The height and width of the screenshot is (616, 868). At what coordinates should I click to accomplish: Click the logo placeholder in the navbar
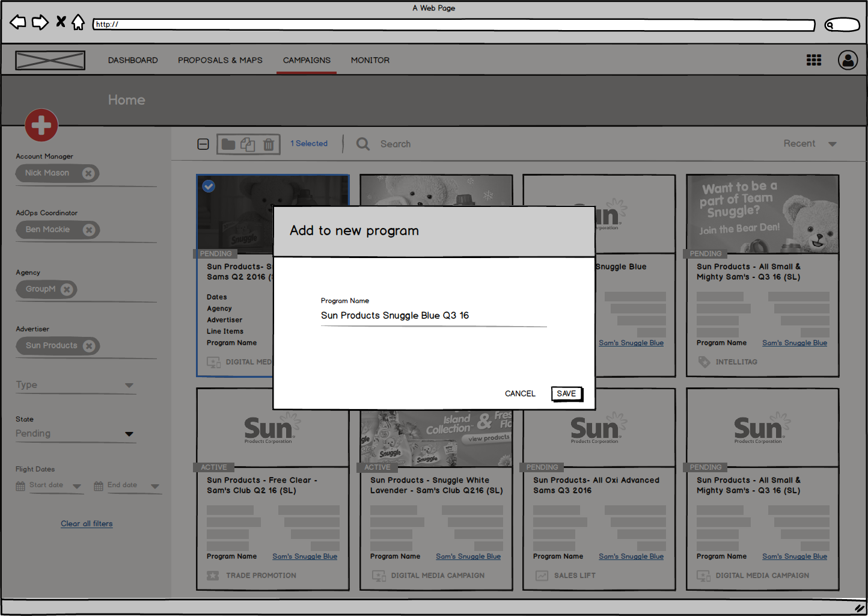tap(50, 60)
